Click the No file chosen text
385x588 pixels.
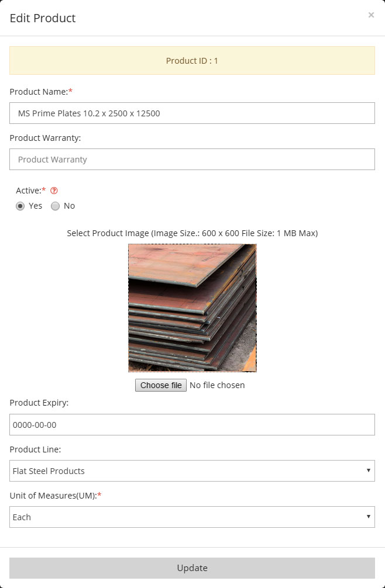217,385
